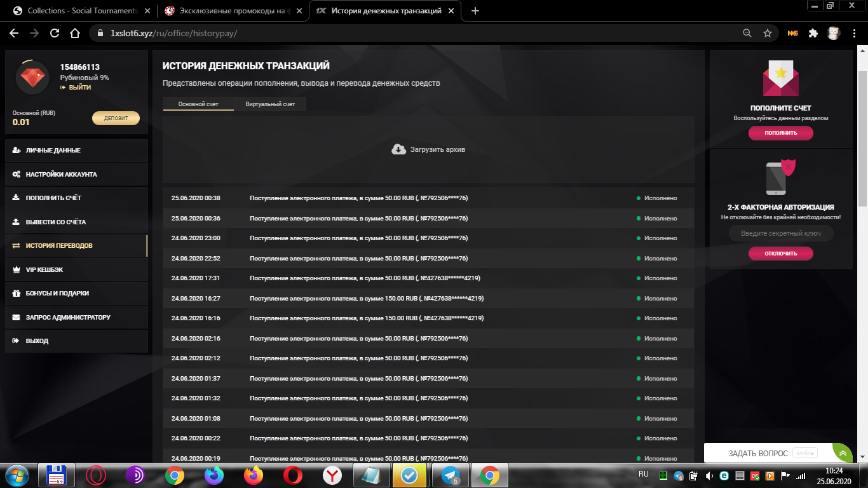The height and width of the screenshot is (488, 868).
Task: Select the 24.06.2020 23:00 transaction row
Action: [428, 238]
